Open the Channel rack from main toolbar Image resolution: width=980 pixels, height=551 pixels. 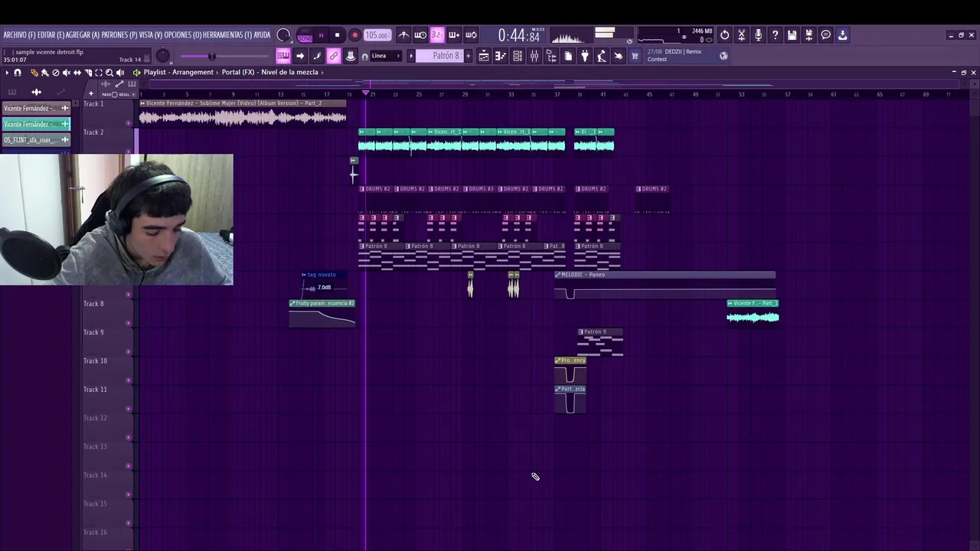pos(518,56)
